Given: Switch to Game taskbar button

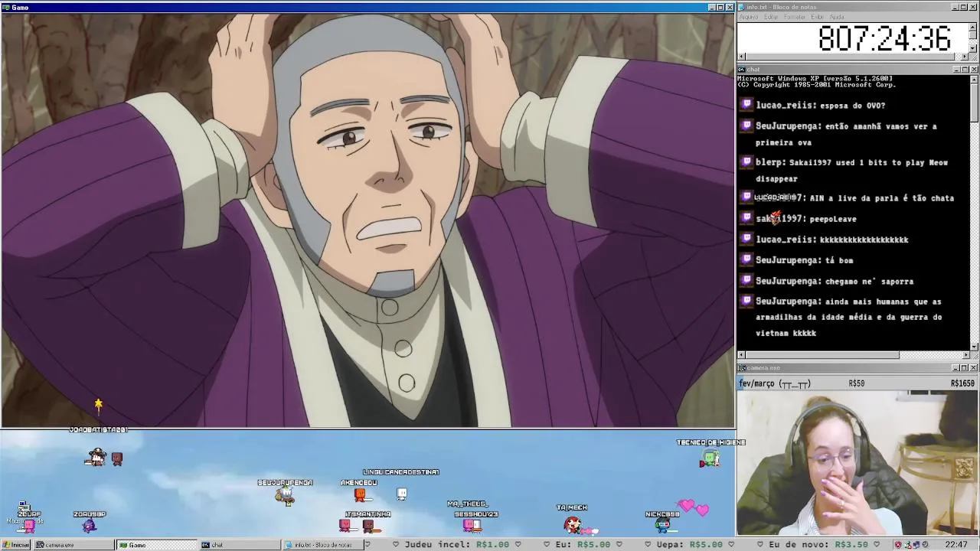Looking at the screenshot, I should [156, 545].
